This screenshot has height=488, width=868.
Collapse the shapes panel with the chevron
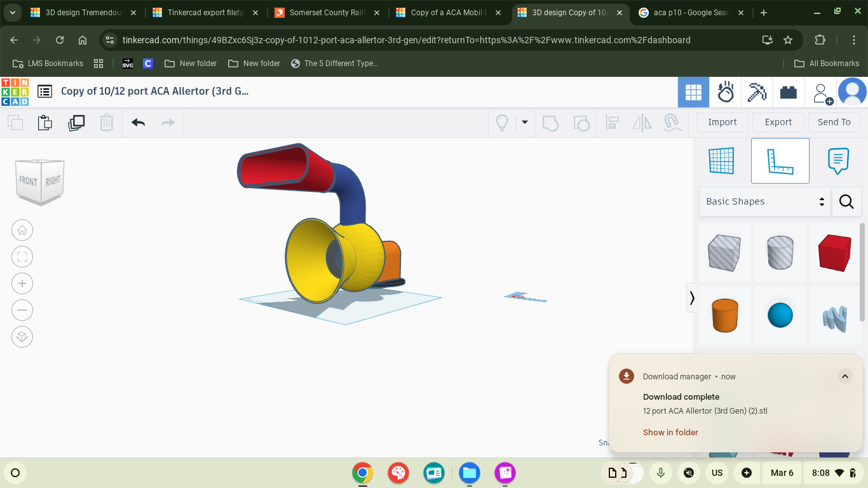click(692, 297)
